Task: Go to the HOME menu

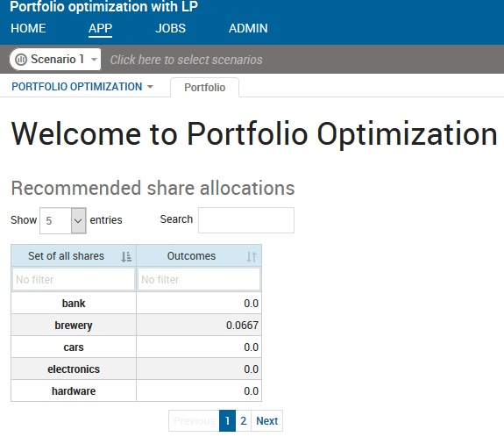Action: pyautogui.click(x=28, y=28)
